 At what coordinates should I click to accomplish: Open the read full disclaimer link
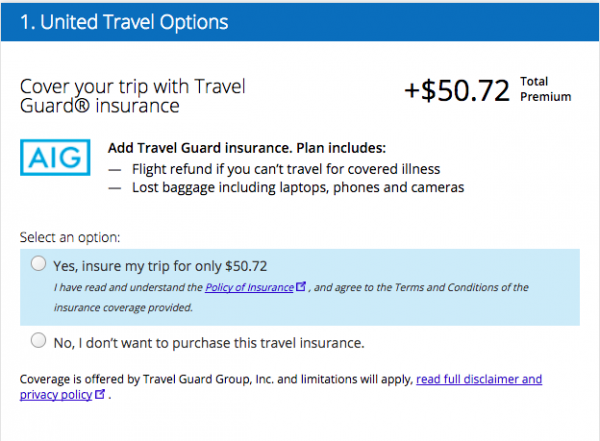point(479,379)
